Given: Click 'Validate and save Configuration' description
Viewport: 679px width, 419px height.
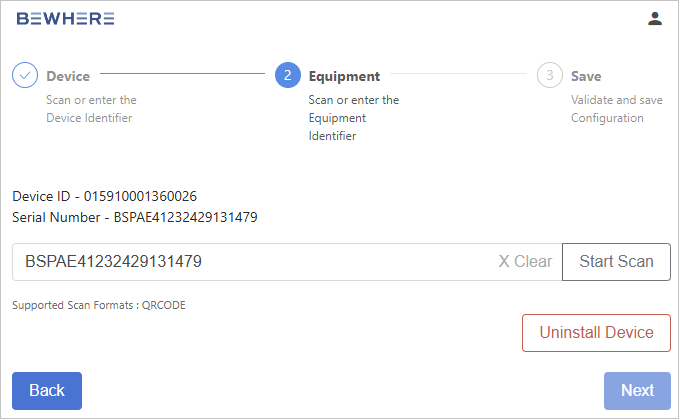Looking at the screenshot, I should [617, 109].
